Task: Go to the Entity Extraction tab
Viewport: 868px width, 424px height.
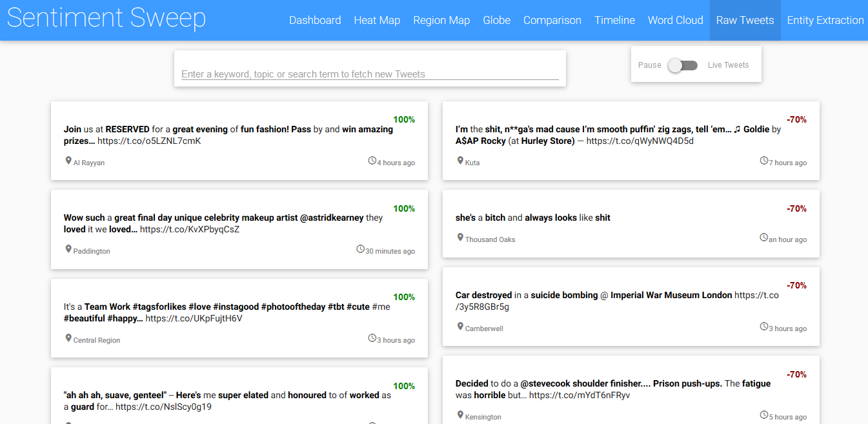Action: (x=825, y=20)
